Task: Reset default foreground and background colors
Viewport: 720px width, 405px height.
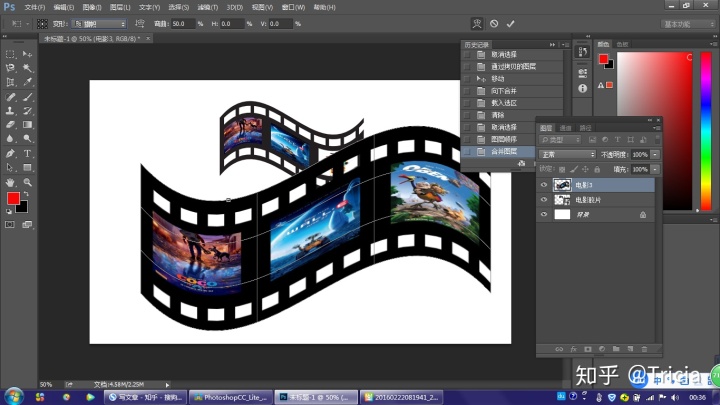Action: pos(9,212)
